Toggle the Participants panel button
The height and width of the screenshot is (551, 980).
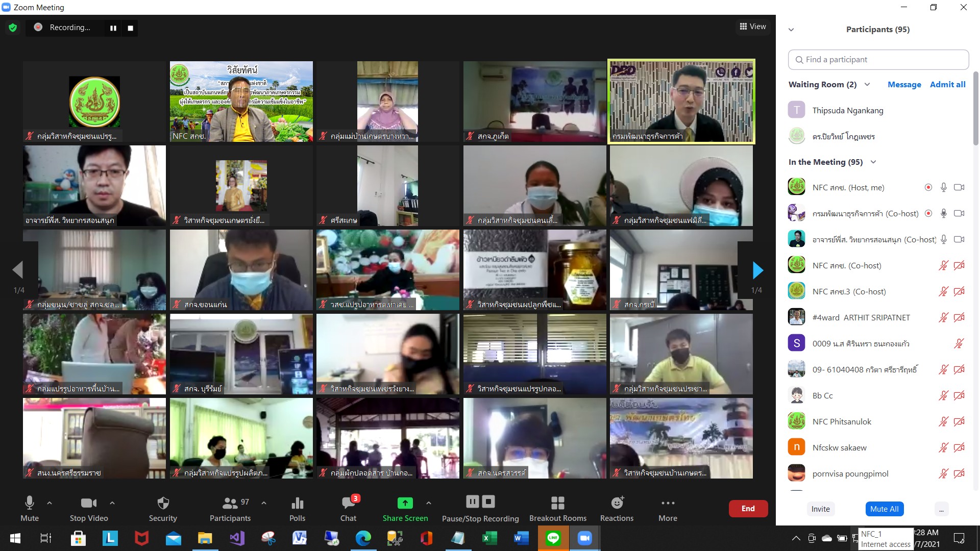click(x=230, y=509)
